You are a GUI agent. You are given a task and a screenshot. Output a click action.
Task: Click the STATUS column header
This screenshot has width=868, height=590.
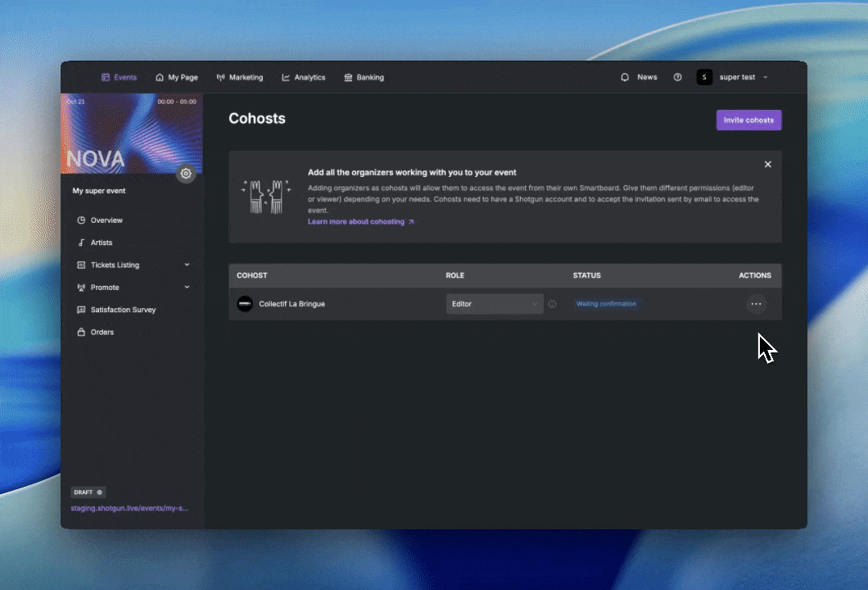587,275
